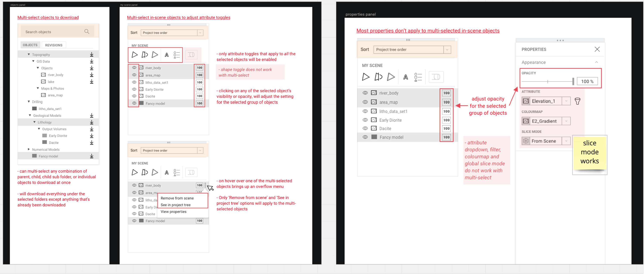Toggle visibility eye for river_body in properties scene list
This screenshot has width=644, height=274.
pyautogui.click(x=365, y=93)
